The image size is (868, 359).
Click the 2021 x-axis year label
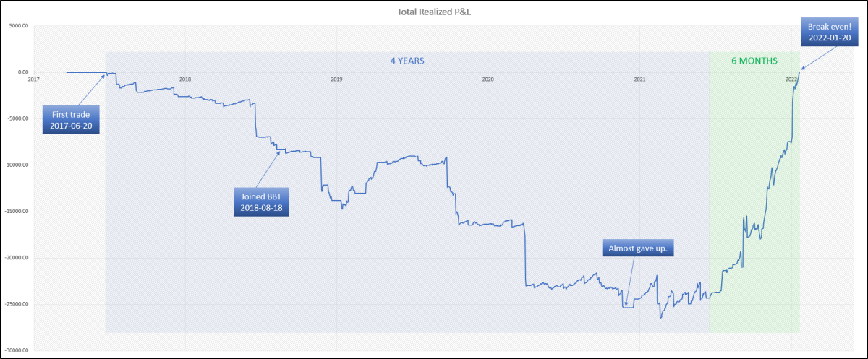point(639,79)
